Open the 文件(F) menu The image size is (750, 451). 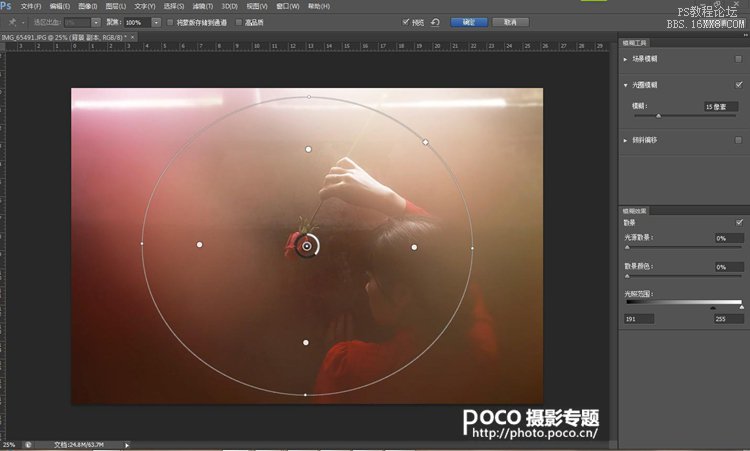click(x=31, y=6)
